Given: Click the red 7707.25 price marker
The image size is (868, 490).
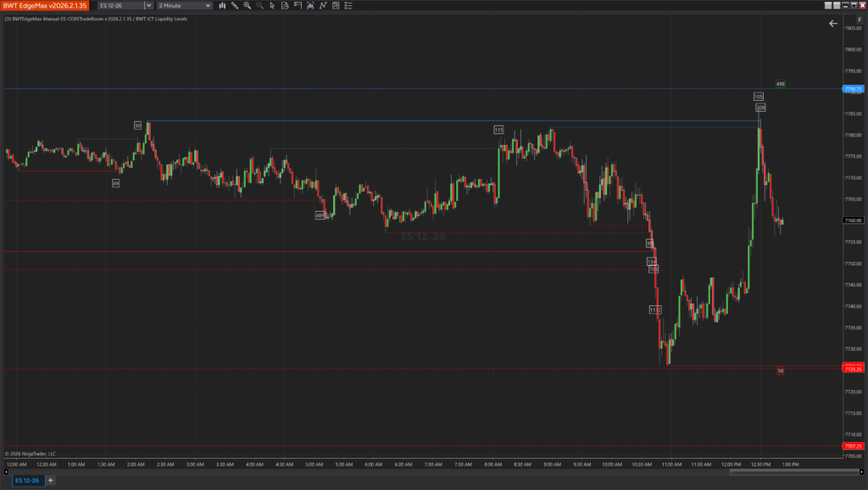Looking at the screenshot, I should pyautogui.click(x=853, y=446).
